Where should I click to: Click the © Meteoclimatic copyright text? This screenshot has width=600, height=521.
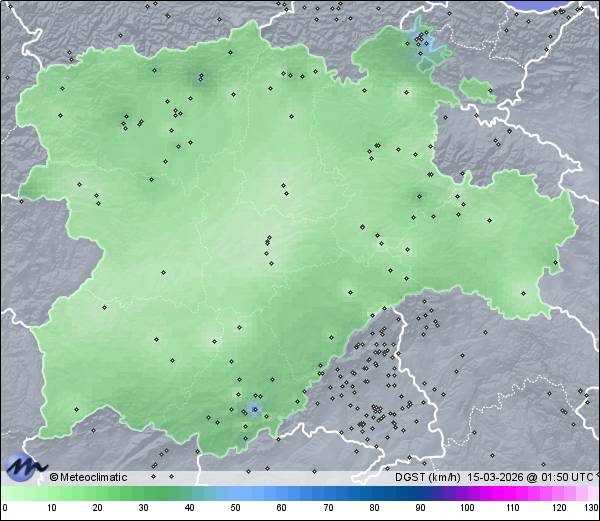pyautogui.click(x=88, y=477)
